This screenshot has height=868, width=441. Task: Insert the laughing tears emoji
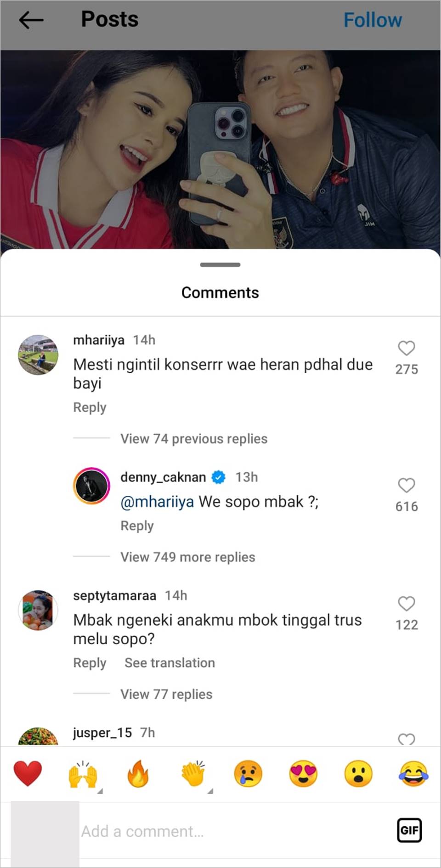413,774
